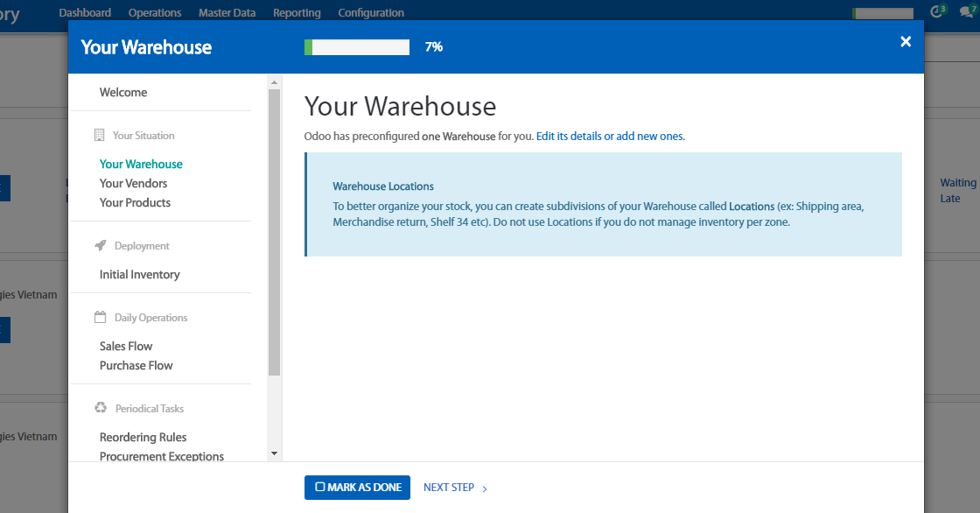
Task: Check the Mark As Done button
Action: [x=357, y=488]
